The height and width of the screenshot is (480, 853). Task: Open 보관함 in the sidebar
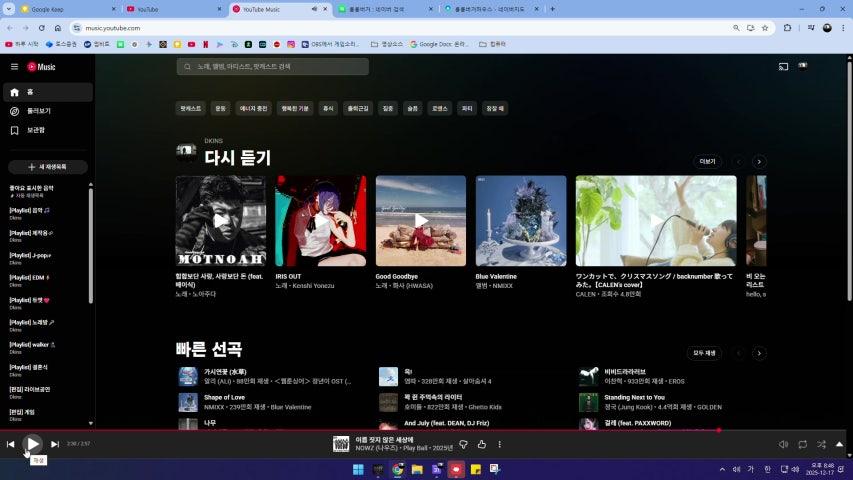pyautogui.click(x=35, y=130)
